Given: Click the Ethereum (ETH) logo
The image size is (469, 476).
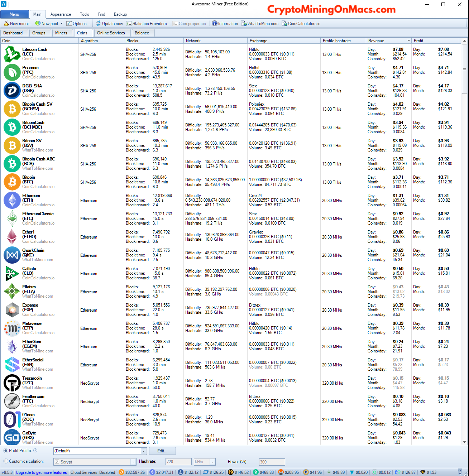Looking at the screenshot, I should click(12, 200).
